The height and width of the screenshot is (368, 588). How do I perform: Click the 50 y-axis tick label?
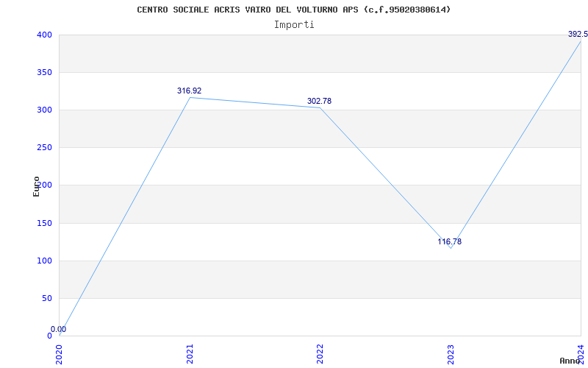(x=46, y=299)
